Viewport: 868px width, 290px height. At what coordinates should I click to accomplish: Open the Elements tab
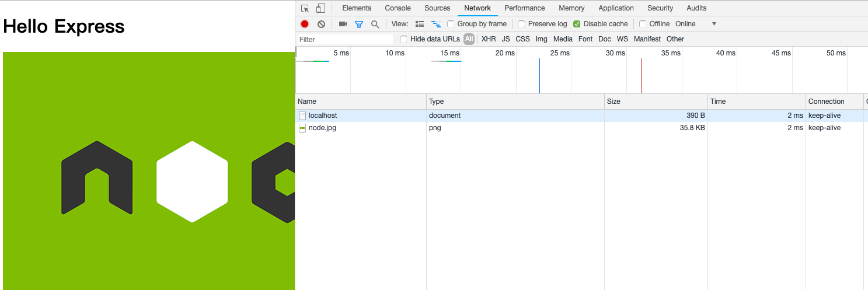pos(357,8)
